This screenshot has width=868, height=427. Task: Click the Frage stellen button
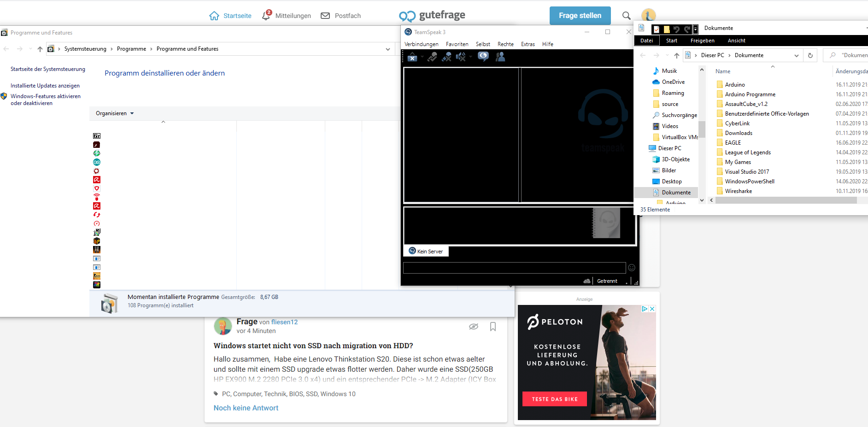click(x=580, y=16)
